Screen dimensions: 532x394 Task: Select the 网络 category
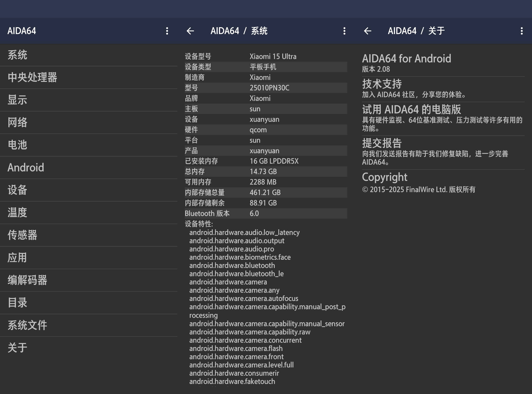pyautogui.click(x=88, y=122)
